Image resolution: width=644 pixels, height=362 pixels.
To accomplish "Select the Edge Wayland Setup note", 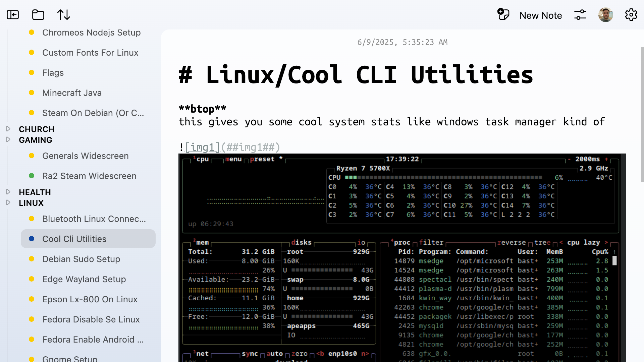I will [84, 279].
